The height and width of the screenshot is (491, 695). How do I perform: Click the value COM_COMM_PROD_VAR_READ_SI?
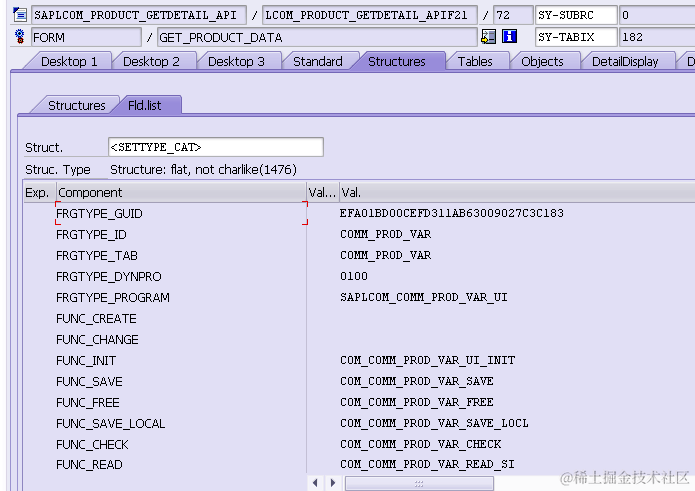427,464
